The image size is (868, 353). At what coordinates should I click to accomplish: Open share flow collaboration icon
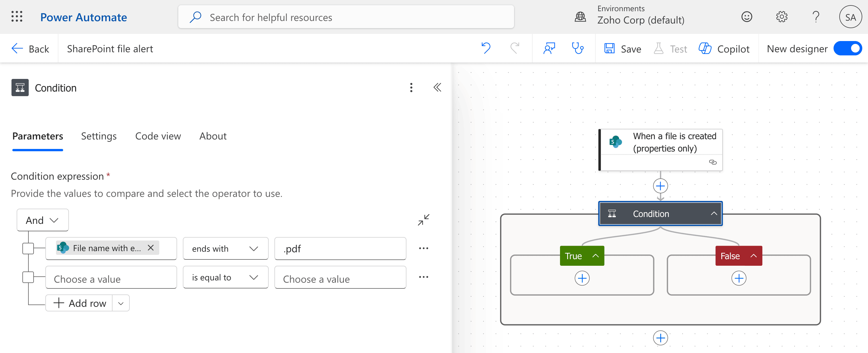click(x=549, y=48)
